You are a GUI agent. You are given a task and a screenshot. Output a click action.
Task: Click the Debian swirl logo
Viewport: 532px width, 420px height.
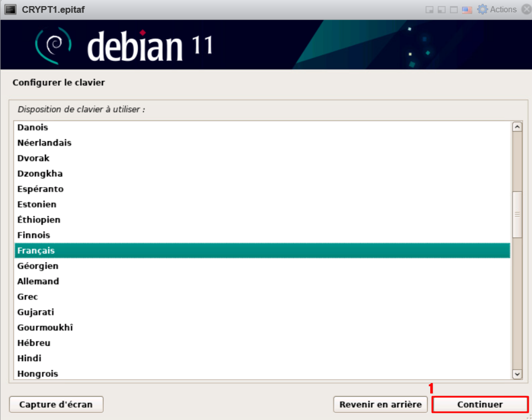[x=54, y=45]
